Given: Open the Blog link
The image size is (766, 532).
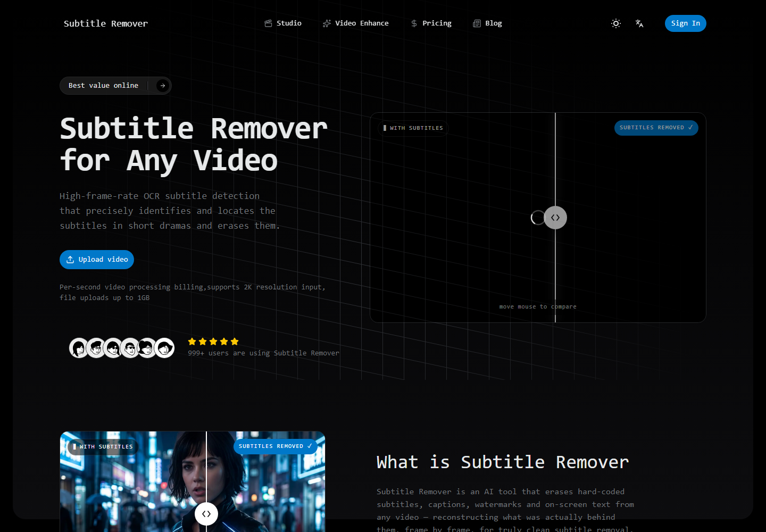Looking at the screenshot, I should click(x=487, y=23).
